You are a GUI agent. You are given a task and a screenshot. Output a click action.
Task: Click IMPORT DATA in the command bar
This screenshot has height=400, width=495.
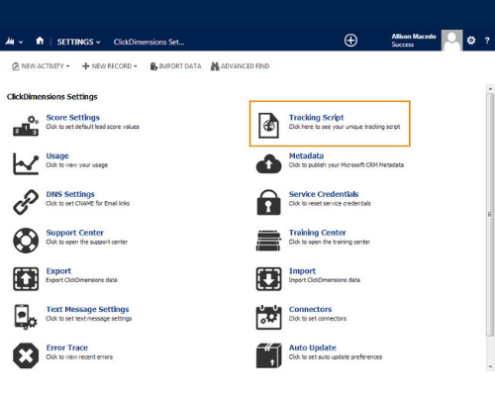coord(176,66)
